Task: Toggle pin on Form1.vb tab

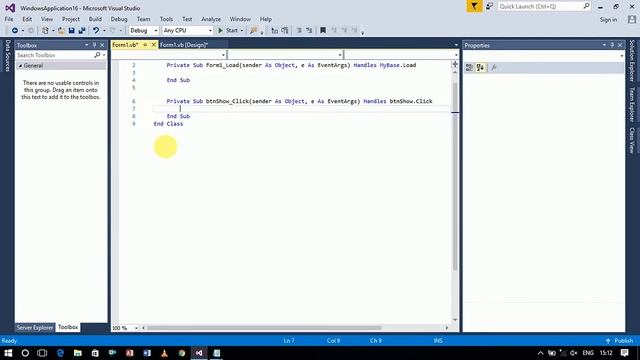Action: pos(145,45)
